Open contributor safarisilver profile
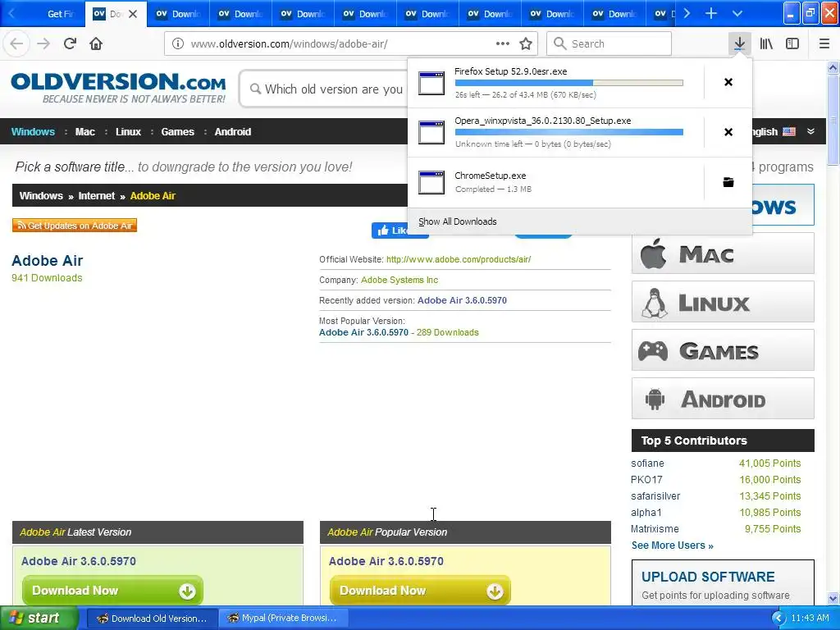The height and width of the screenshot is (630, 840). point(655,496)
